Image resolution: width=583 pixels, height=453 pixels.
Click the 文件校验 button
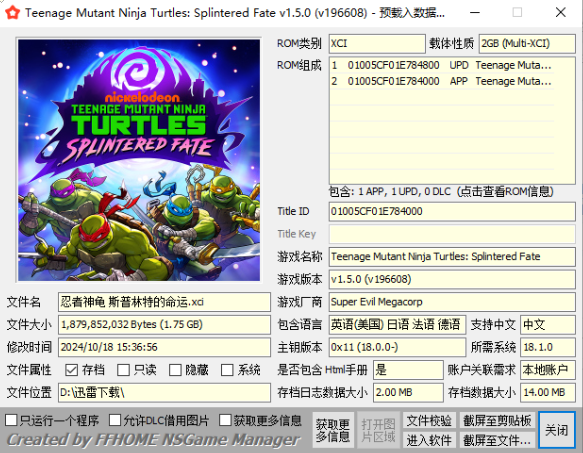click(429, 421)
